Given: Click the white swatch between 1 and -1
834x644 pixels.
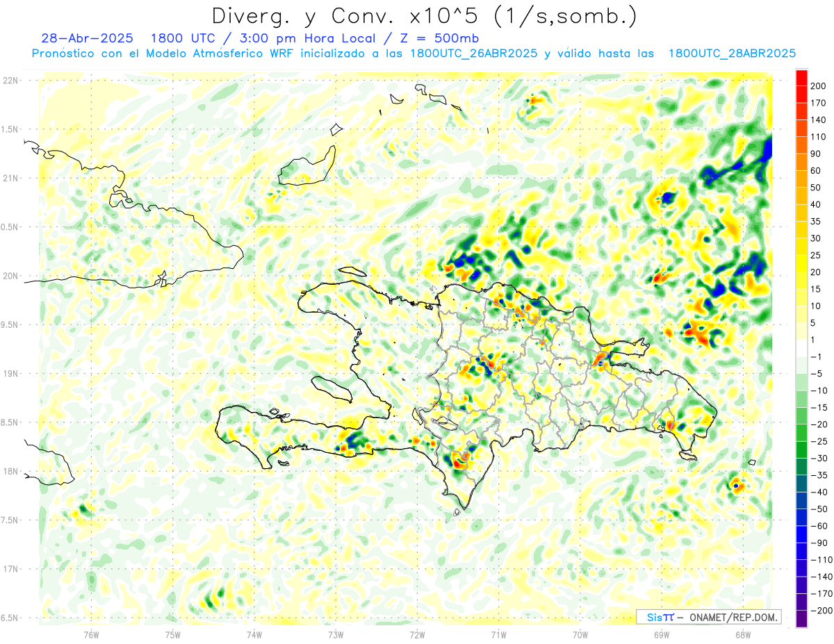Looking at the screenshot, I should [801, 348].
